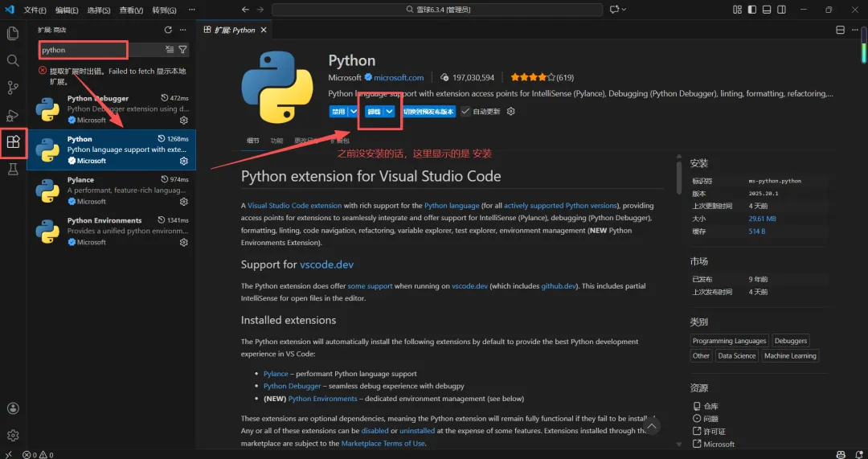
Task: Split the editor layout icon
Action: 841,30
